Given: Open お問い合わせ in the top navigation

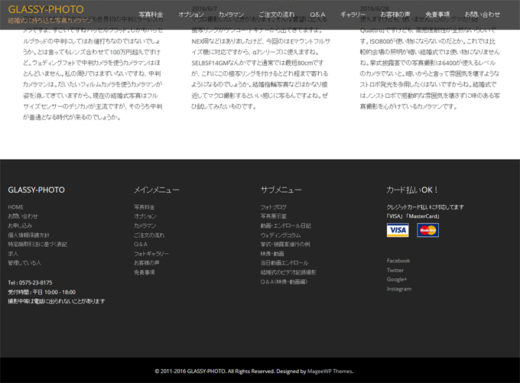Looking at the screenshot, I should pos(482,14).
